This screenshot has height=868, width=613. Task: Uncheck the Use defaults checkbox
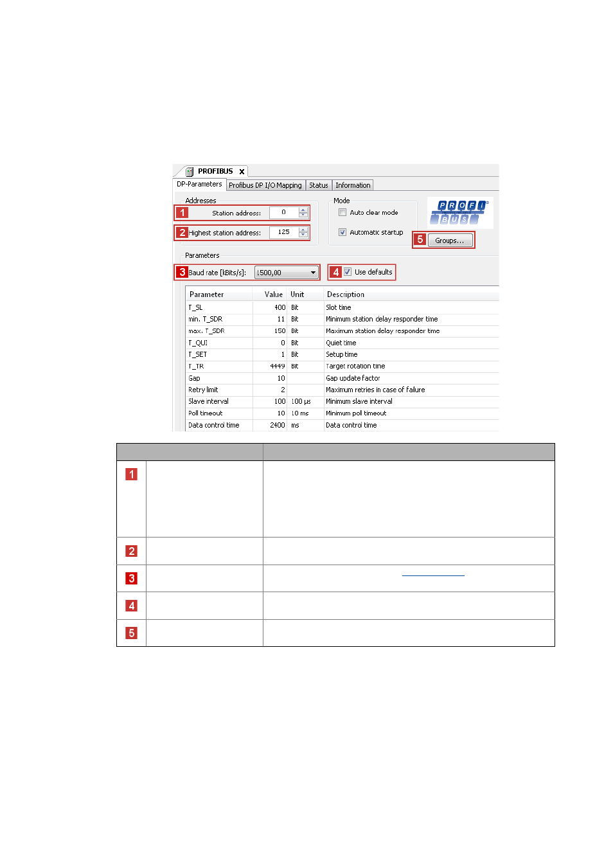[348, 272]
